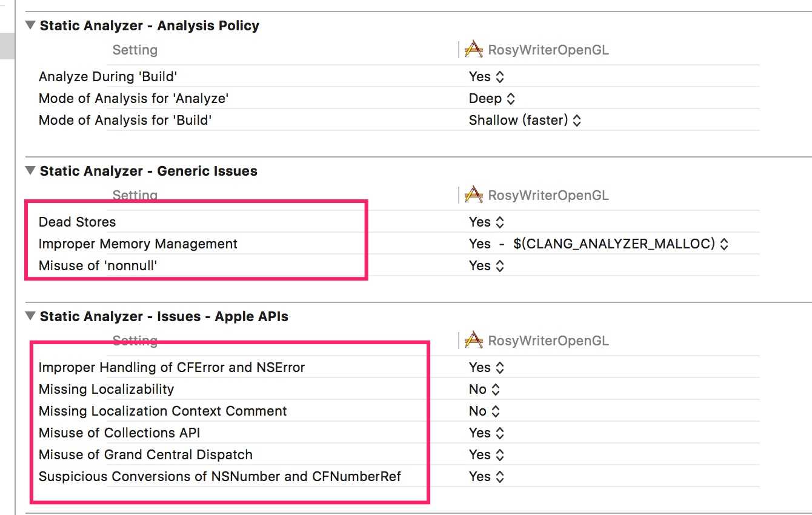Click the RosyWriterOpenGL column header under Analysis Policy
812x515 pixels.
(x=548, y=50)
